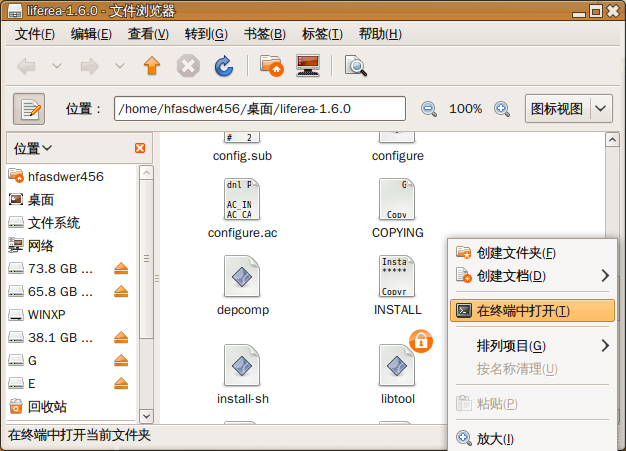Zoom out with the minus magnifier
This screenshot has height=451, width=626.
429,109
